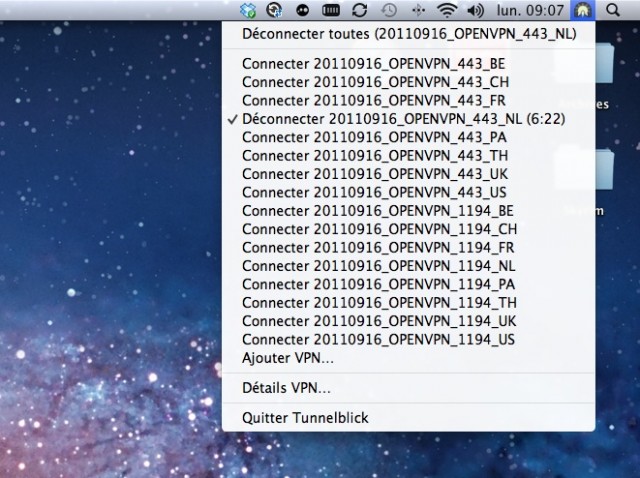Image resolution: width=640 pixels, height=478 pixels.
Task: Connect to 20110916_OPENVPN_1194_TH
Action: [x=409, y=302]
